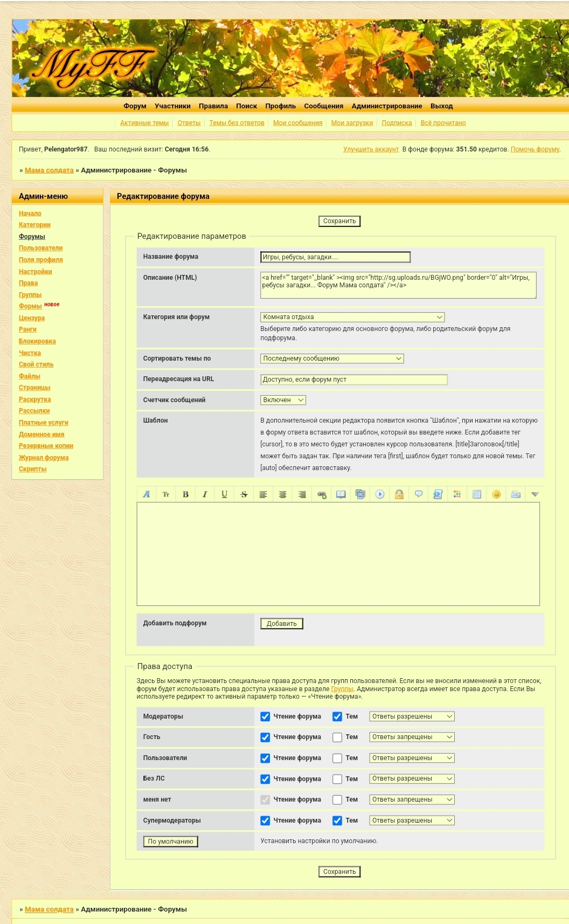The height and width of the screenshot is (924, 569).
Task: Open the font family tool in editor
Action: coord(147,494)
